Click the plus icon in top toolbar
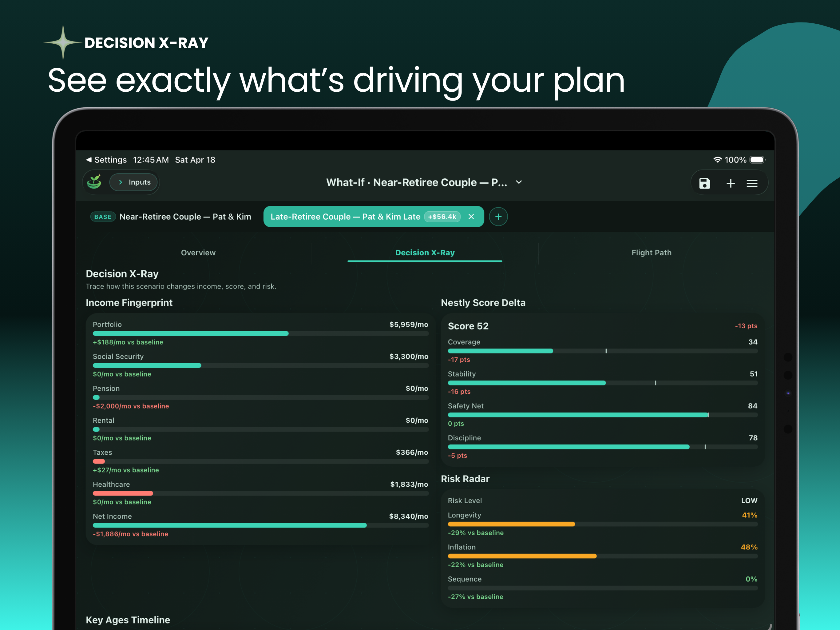The image size is (840, 630). (x=730, y=184)
